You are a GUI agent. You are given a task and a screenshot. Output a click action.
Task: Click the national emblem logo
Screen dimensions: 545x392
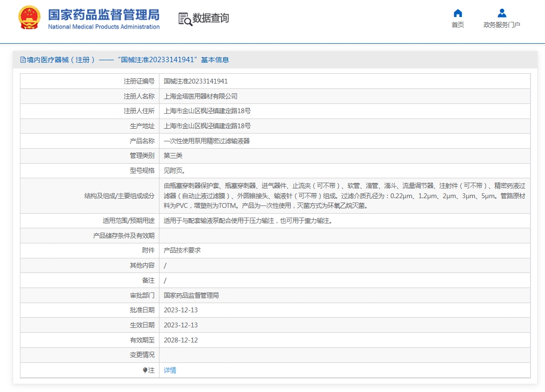(30, 17)
